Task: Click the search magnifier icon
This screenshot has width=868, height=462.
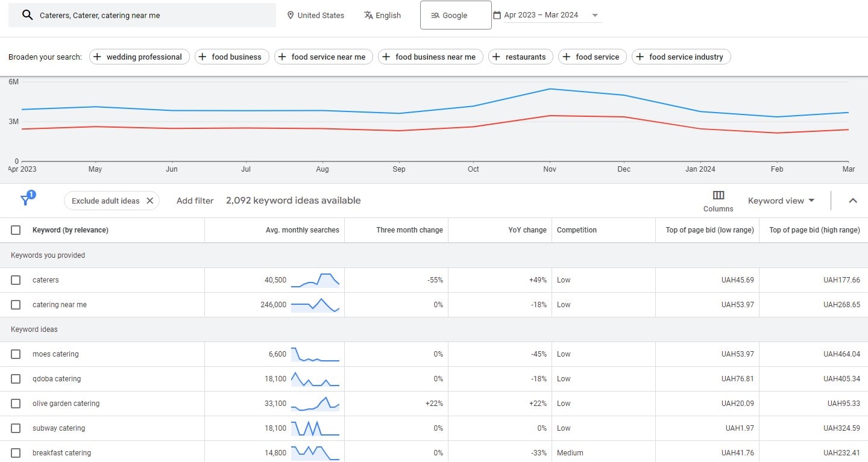Action: (x=27, y=15)
